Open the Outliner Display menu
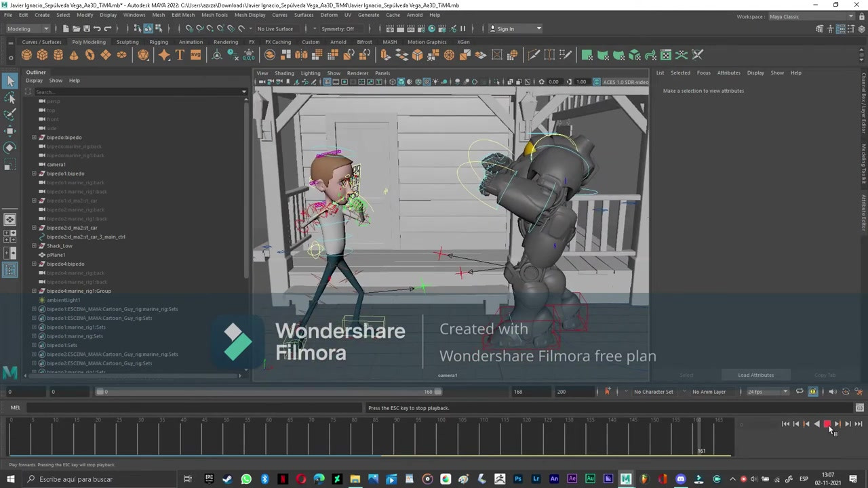The height and width of the screenshot is (488, 868). click(34, 81)
